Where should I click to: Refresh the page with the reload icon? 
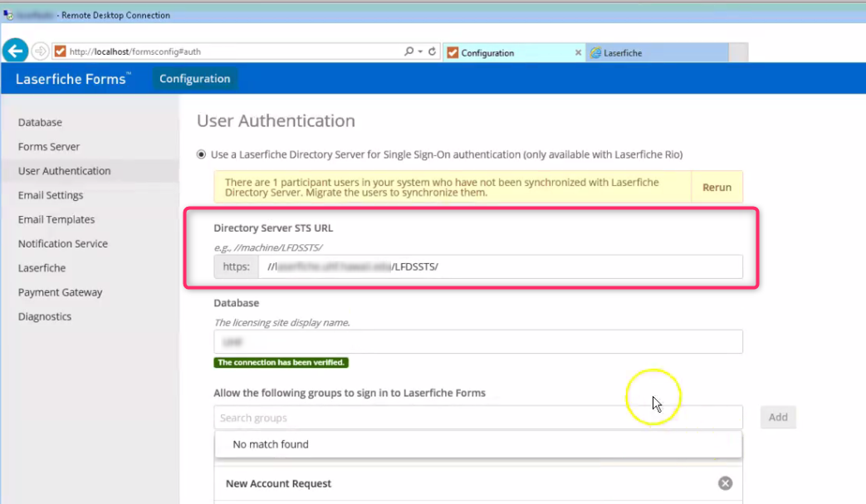click(x=432, y=51)
